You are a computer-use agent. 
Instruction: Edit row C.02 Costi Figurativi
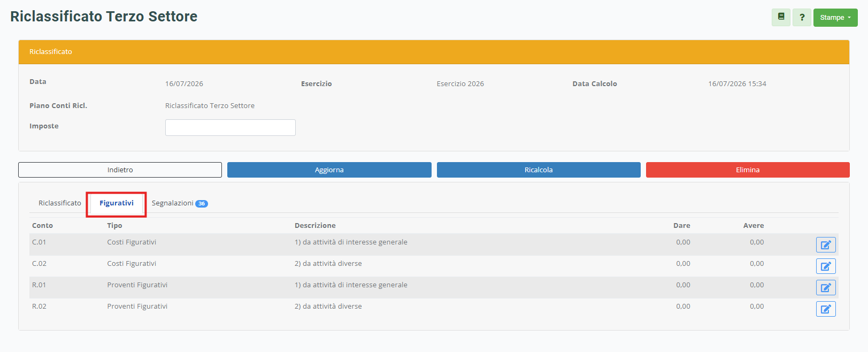click(826, 266)
